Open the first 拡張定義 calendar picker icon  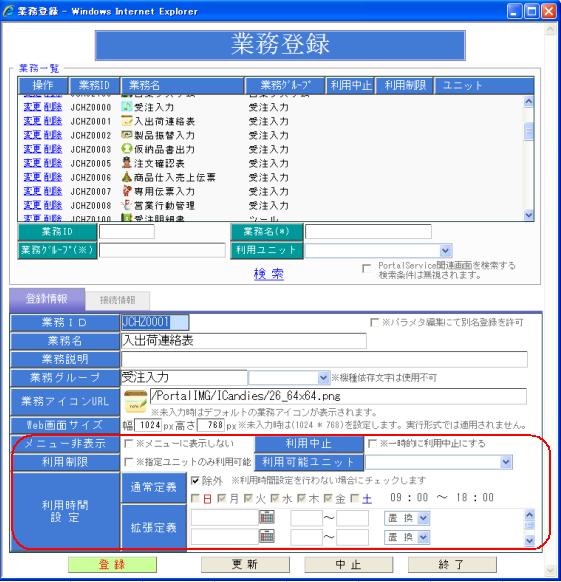(x=267, y=517)
